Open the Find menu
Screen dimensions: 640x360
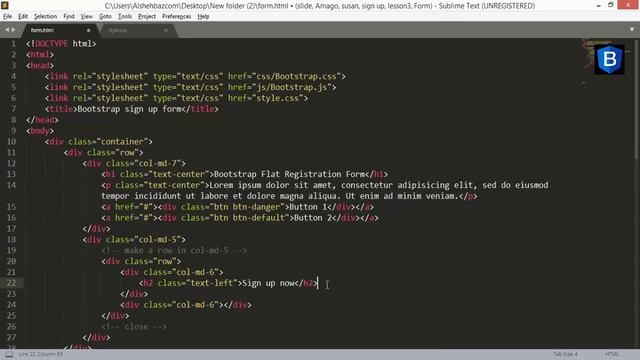click(69, 16)
